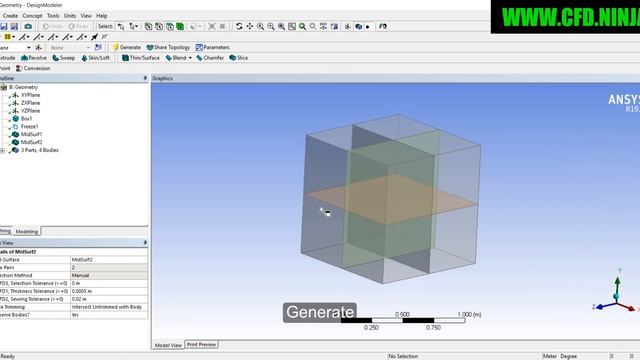Click the Revolve tool
Viewport: 640px width, 360px height.
pos(34,58)
